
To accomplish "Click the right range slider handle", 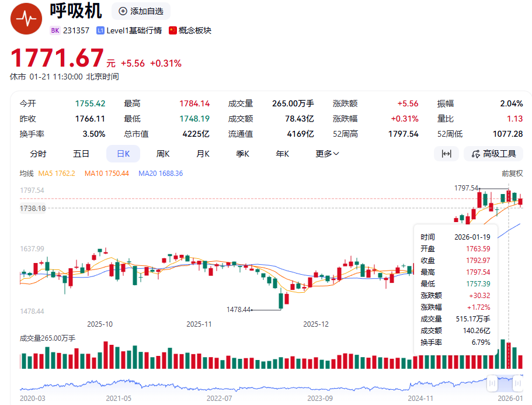I will [x=518, y=383].
